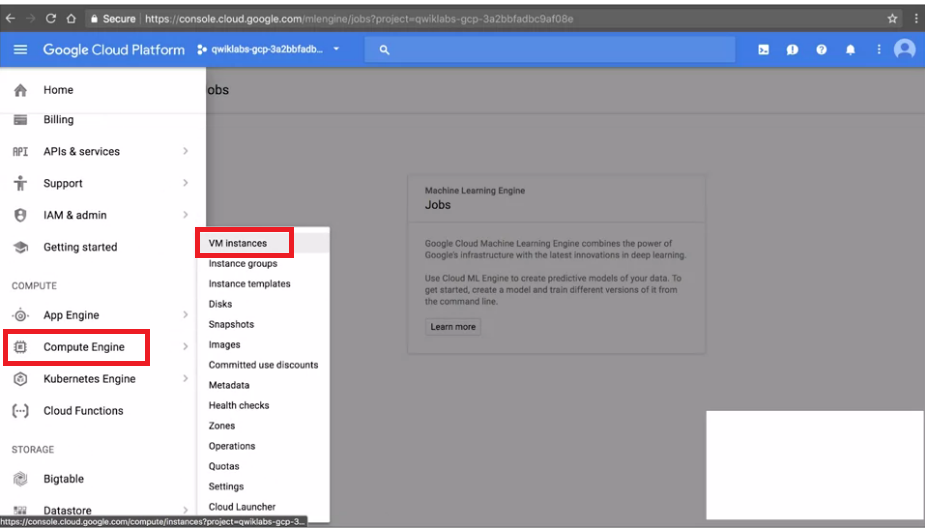Expand the App Engine submenu chevron

point(185,315)
